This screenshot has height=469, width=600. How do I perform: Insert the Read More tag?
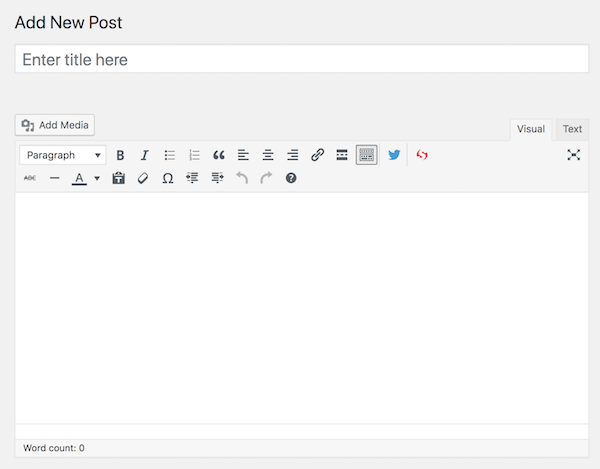click(x=342, y=155)
